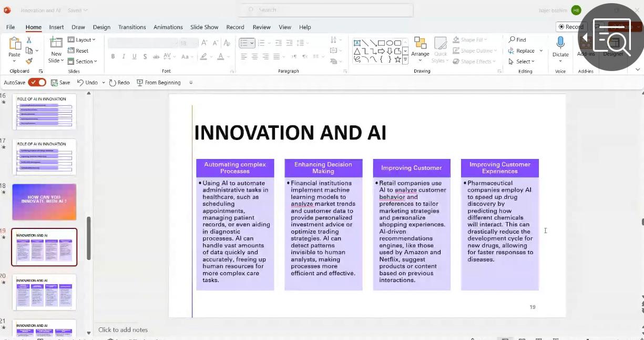Screen dimensions: 644x340
Task: Switch to the Design tab
Action: (101, 27)
